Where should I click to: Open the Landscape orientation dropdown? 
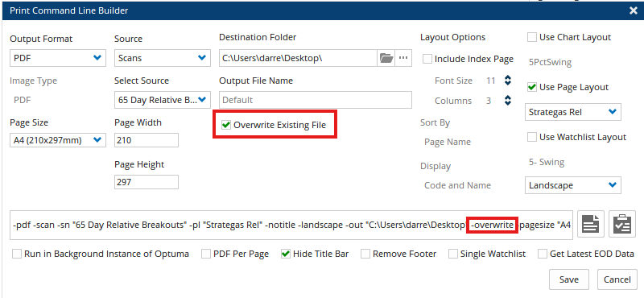click(x=573, y=185)
